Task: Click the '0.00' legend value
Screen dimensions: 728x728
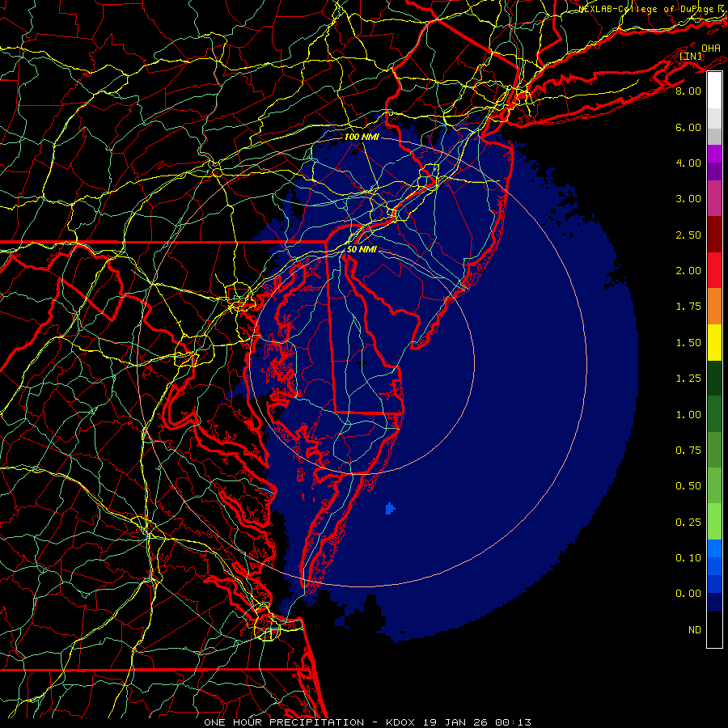Action: pos(688,594)
